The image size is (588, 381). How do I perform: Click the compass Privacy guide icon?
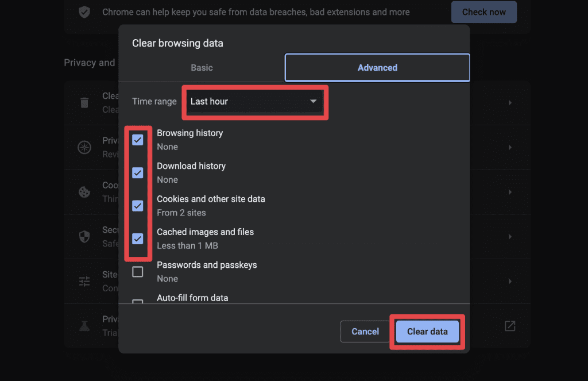click(x=84, y=147)
